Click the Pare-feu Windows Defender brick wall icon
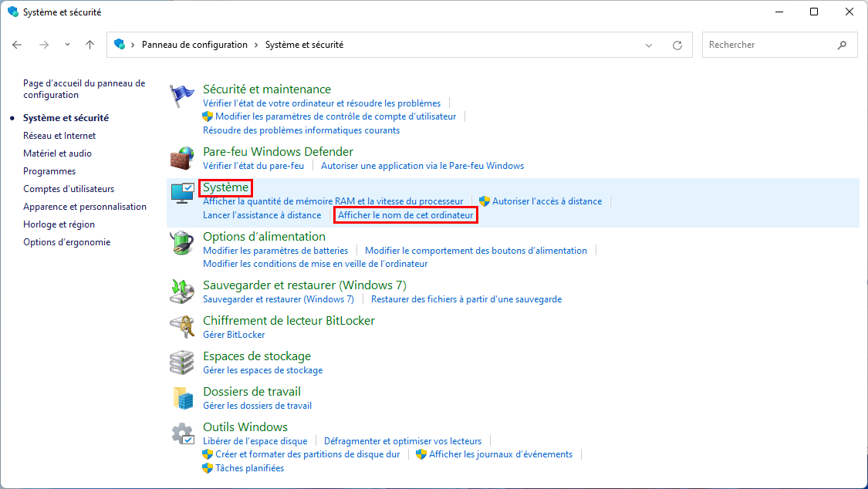This screenshot has width=868, height=489. pyautogui.click(x=181, y=159)
